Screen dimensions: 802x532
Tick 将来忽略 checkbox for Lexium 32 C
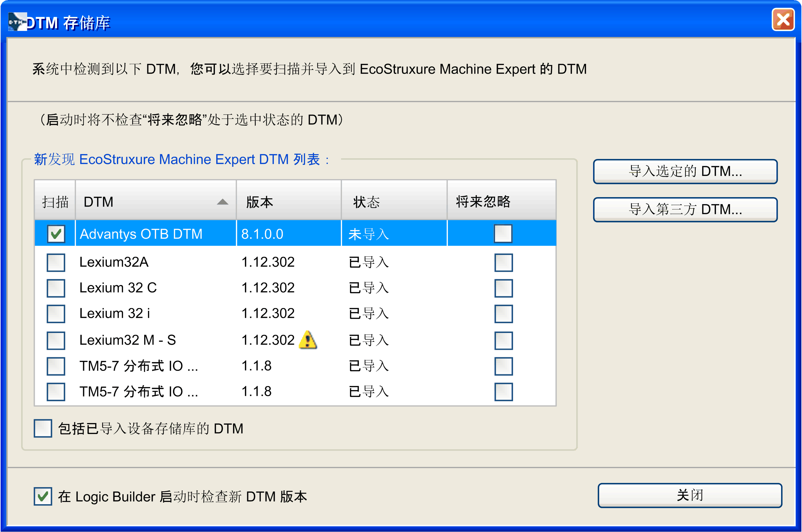(504, 288)
